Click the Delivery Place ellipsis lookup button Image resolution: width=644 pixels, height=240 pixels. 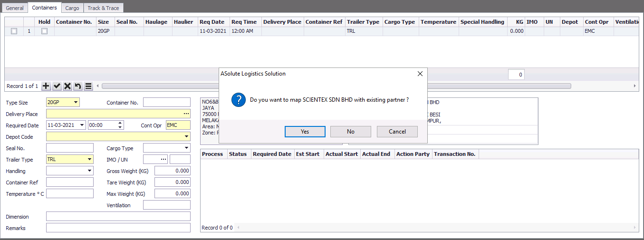186,114
